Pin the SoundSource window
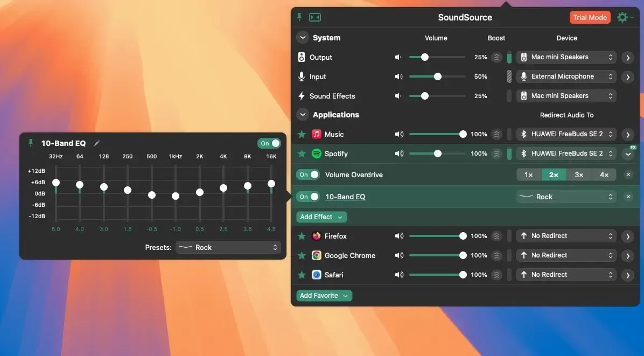Viewport: 644px width, 356px height. click(x=299, y=17)
